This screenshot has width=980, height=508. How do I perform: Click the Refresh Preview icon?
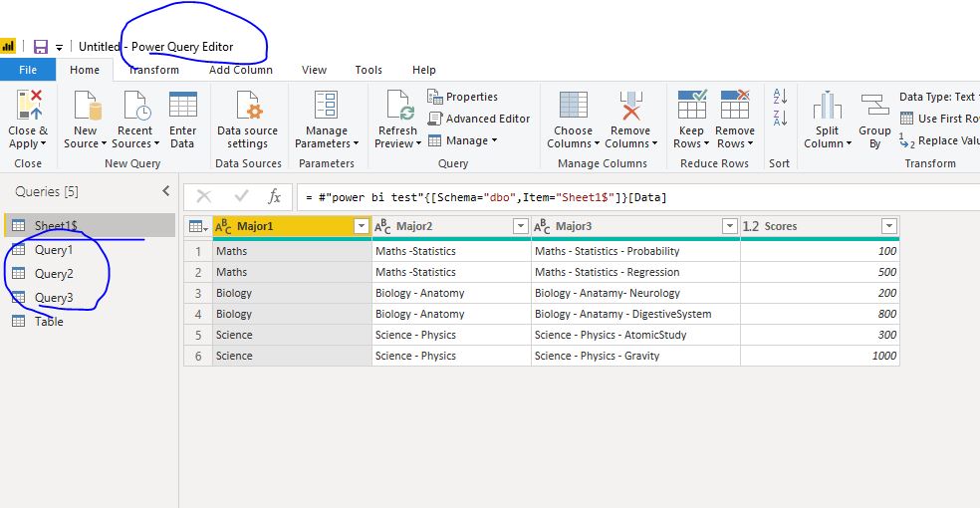pyautogui.click(x=398, y=105)
